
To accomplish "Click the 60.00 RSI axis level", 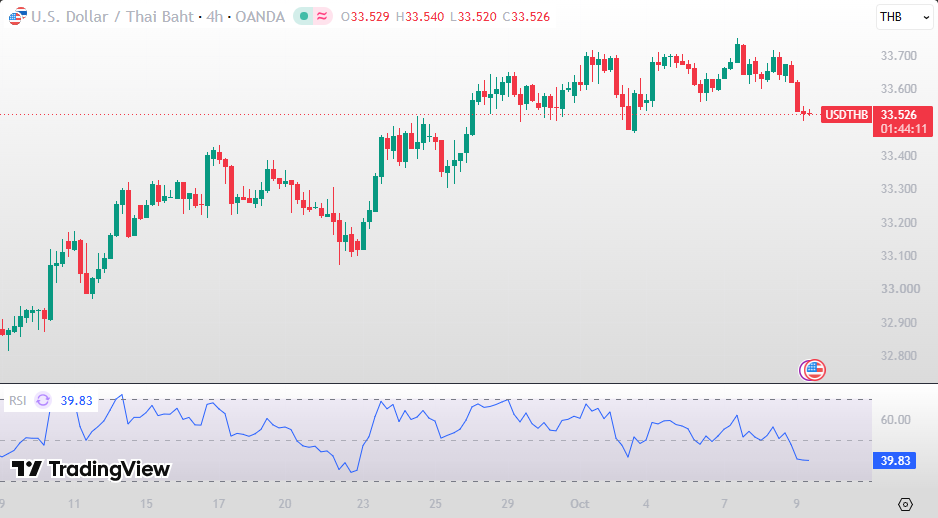I will click(896, 420).
